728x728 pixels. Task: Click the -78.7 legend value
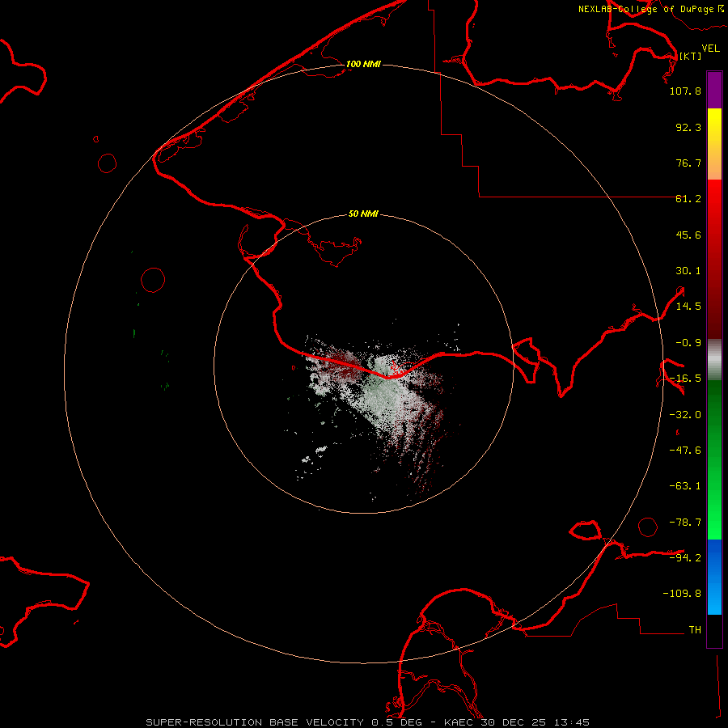(x=685, y=523)
